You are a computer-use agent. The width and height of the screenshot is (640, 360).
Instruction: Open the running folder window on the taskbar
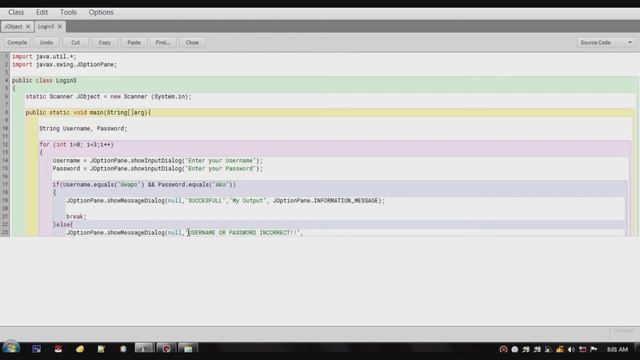(188, 349)
